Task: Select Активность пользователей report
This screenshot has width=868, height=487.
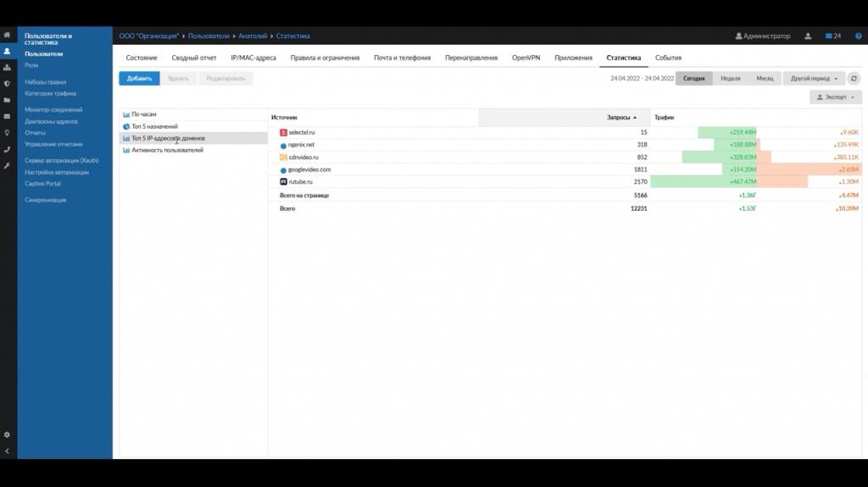Action: [193, 151]
